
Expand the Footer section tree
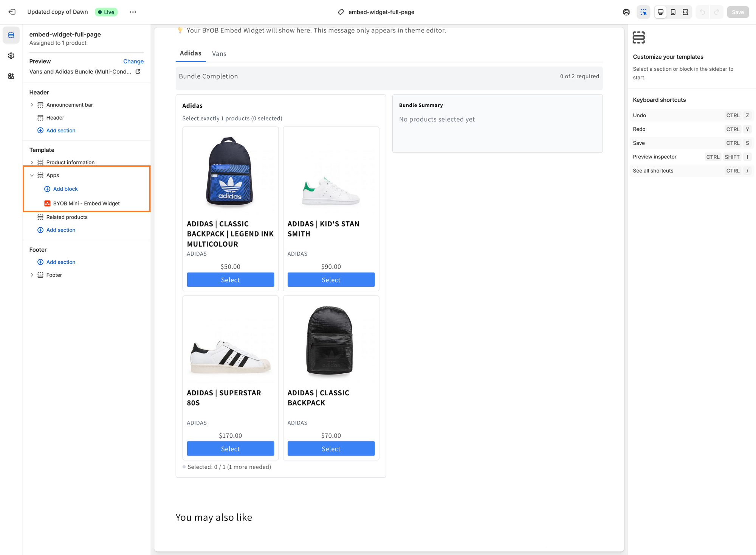(32, 275)
